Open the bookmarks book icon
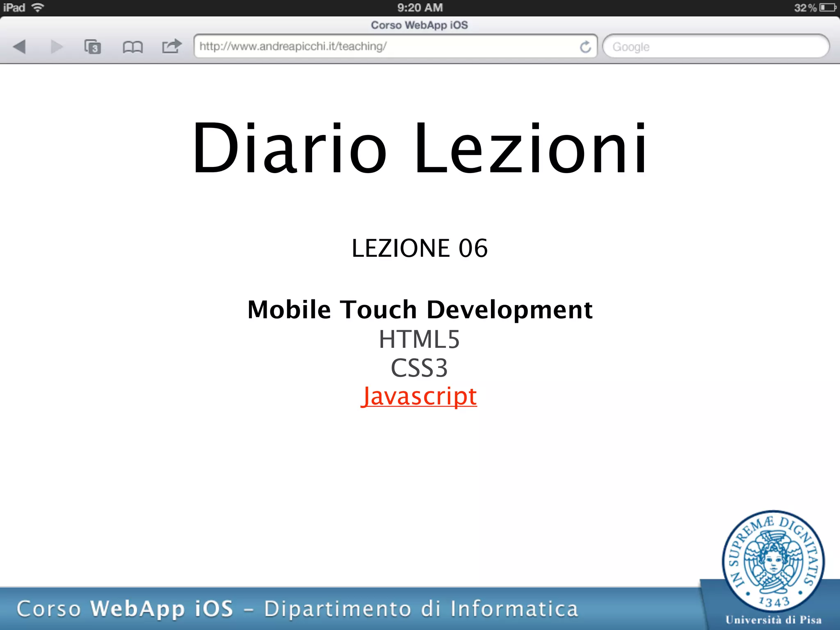This screenshot has width=840, height=630. click(x=132, y=47)
